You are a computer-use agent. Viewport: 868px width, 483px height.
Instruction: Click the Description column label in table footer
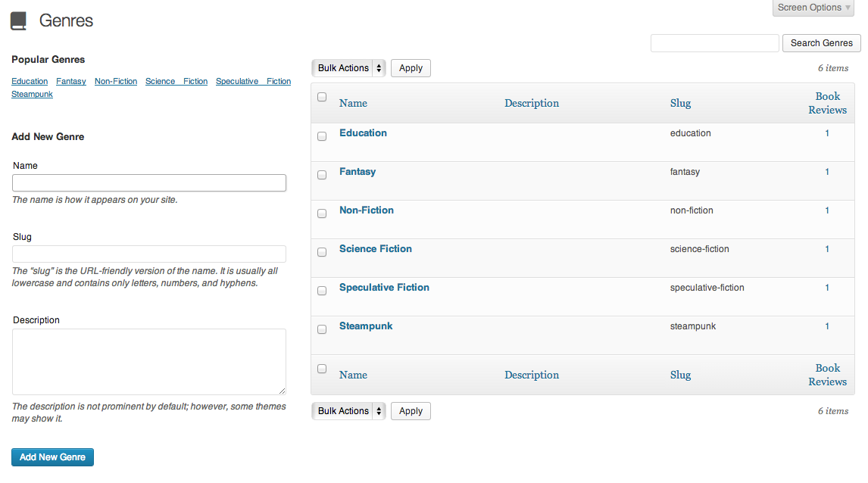tap(532, 375)
